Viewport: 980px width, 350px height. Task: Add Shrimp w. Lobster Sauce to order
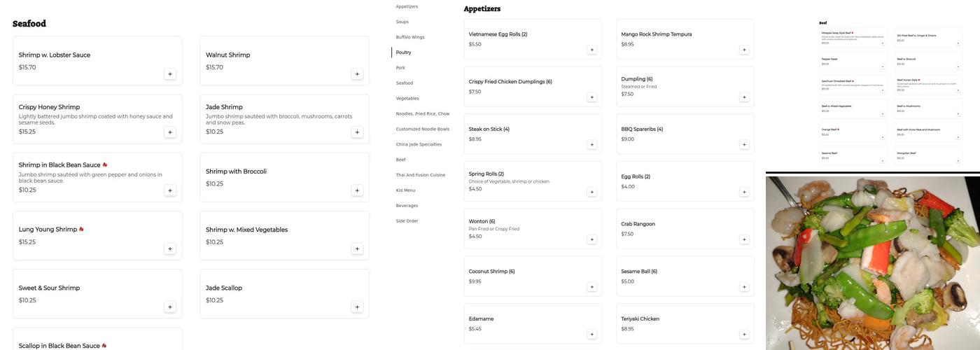[x=170, y=73]
